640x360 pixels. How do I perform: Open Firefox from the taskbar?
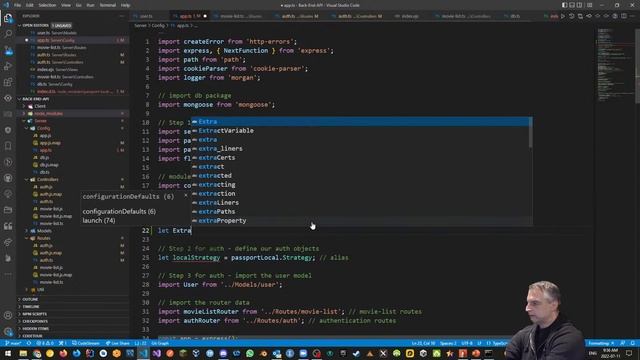[63, 353]
